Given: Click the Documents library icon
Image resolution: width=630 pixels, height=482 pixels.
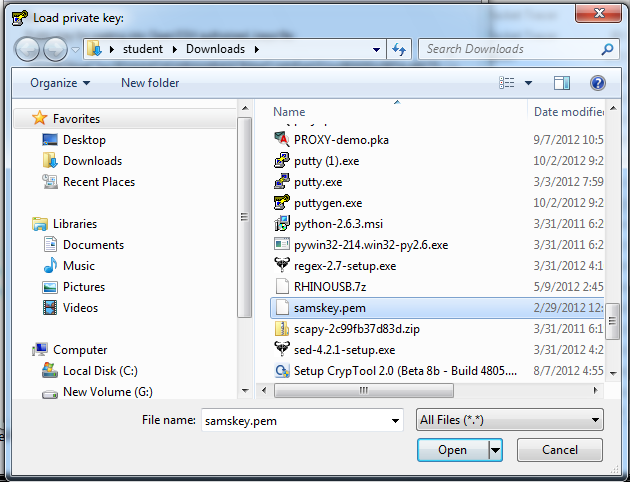Looking at the screenshot, I should [x=50, y=244].
